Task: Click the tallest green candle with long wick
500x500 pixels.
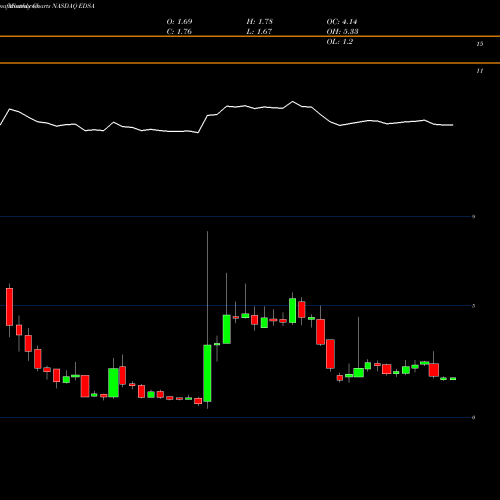Action: (x=207, y=373)
